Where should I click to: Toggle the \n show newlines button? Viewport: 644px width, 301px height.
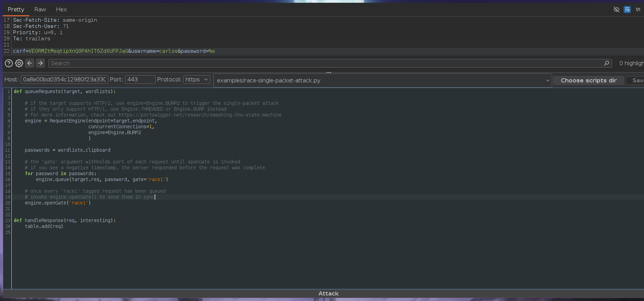coord(638,9)
